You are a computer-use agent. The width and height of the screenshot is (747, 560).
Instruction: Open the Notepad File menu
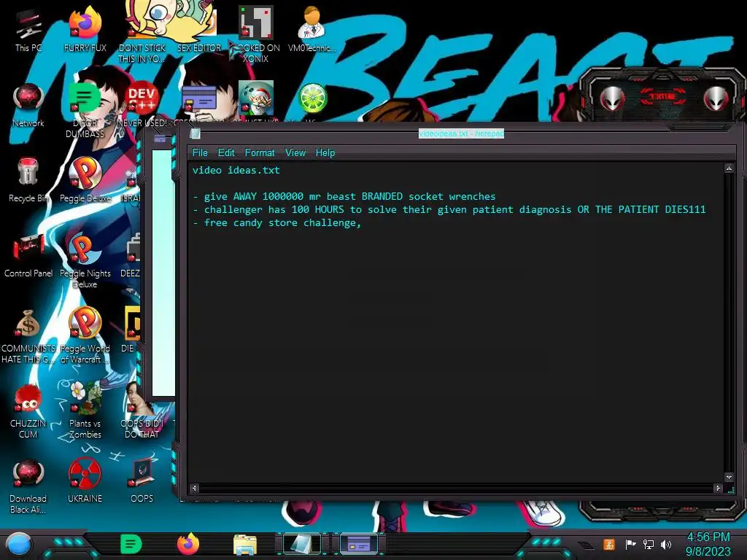coord(200,153)
